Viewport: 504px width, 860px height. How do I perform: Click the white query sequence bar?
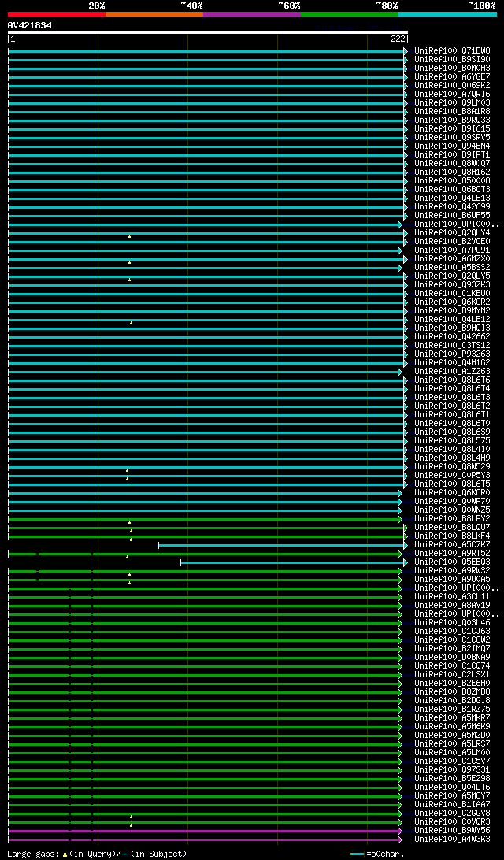[207, 32]
